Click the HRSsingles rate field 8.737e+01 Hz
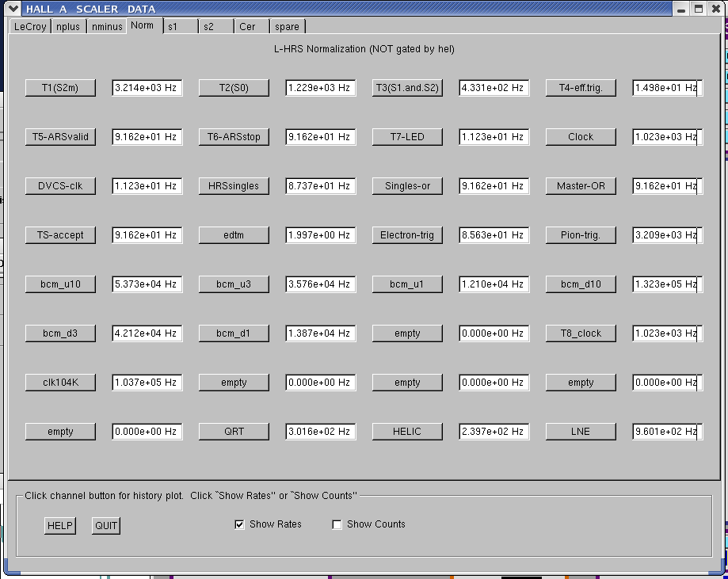 pyautogui.click(x=321, y=186)
